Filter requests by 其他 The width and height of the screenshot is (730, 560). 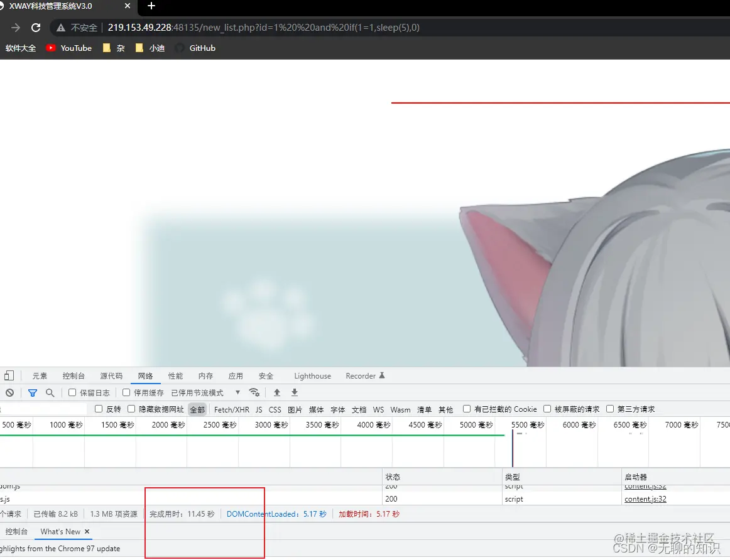[445, 409]
